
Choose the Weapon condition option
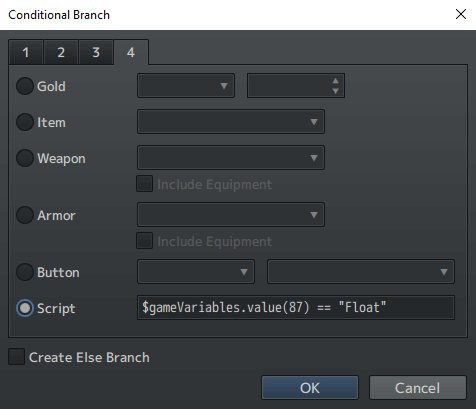click(x=25, y=158)
